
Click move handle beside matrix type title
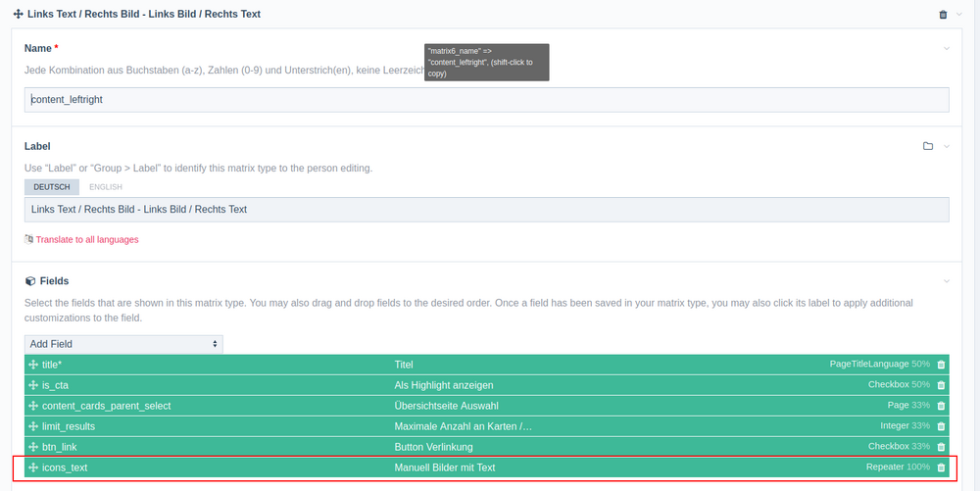tap(18, 15)
